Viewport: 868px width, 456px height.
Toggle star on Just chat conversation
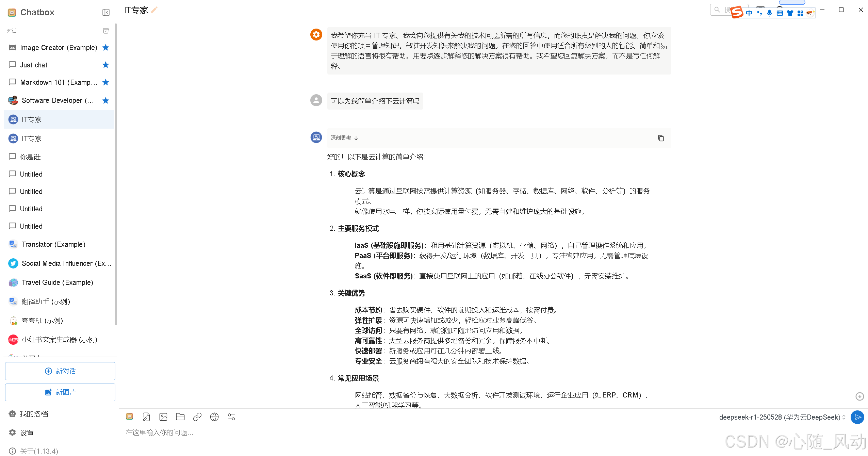click(106, 65)
